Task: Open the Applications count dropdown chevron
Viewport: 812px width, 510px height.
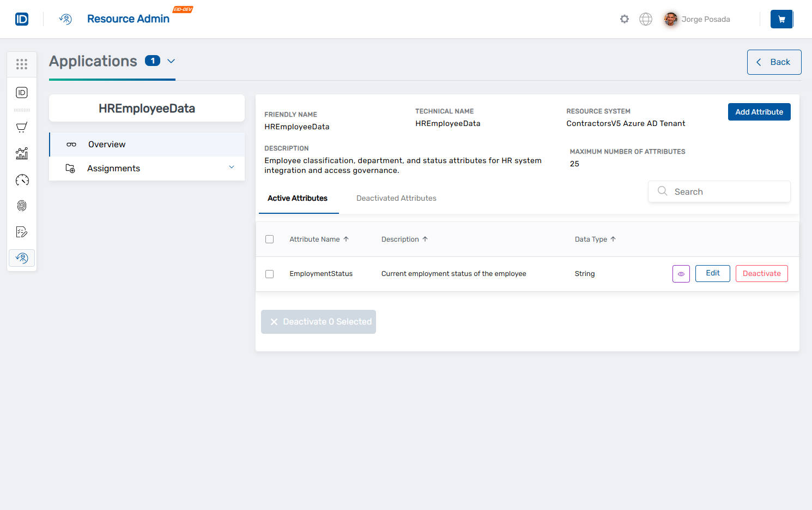Action: coord(171,61)
